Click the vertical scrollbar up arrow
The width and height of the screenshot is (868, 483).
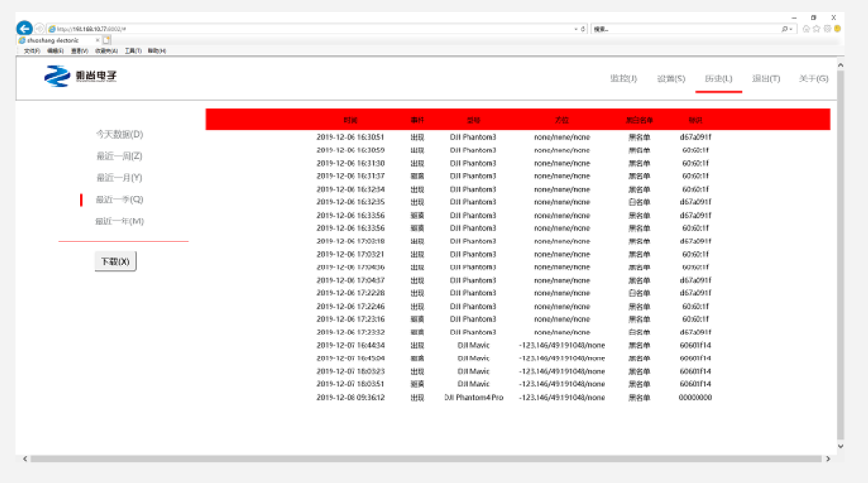coord(840,65)
